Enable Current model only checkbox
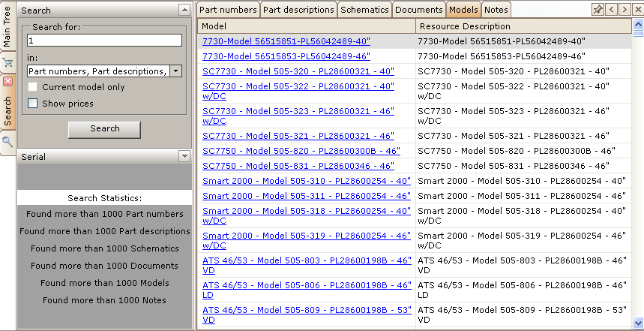The image size is (644, 331). pos(32,87)
